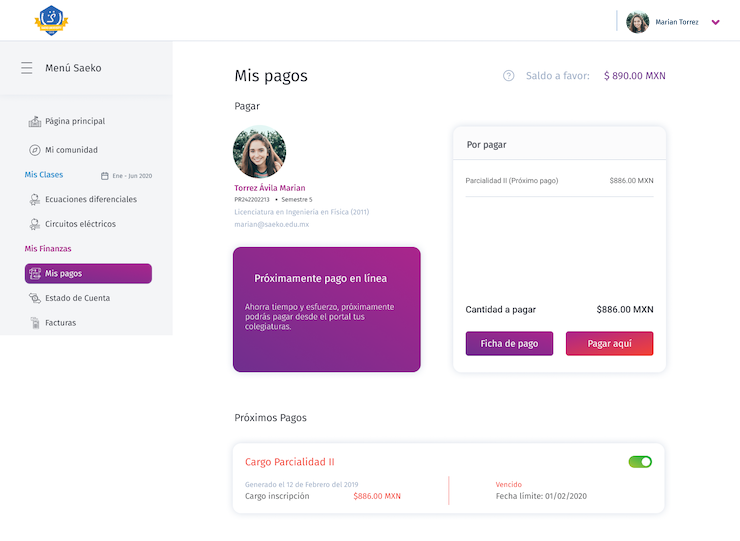Click the Página principal building icon
Screen dimensions: 740x541
pyautogui.click(x=34, y=121)
